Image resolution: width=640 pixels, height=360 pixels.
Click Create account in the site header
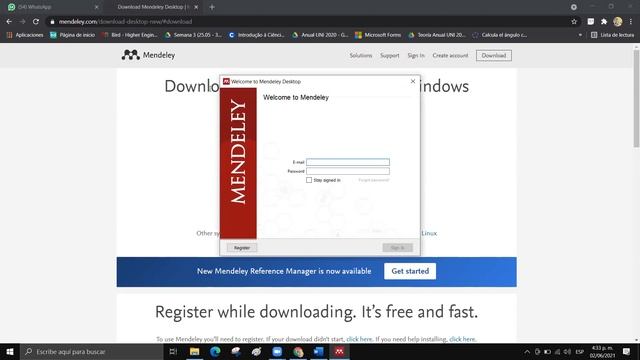tap(450, 56)
